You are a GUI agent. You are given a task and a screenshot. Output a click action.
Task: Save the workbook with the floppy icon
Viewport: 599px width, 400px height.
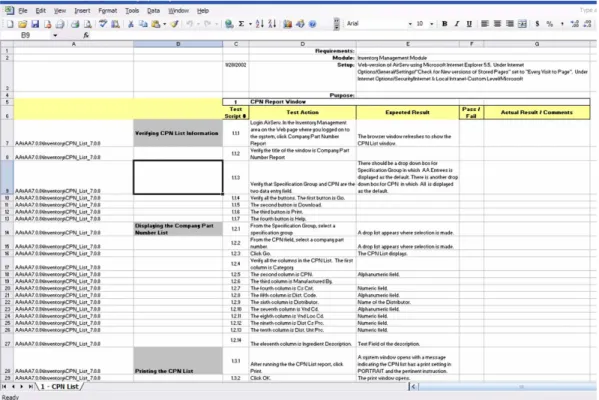(35, 24)
